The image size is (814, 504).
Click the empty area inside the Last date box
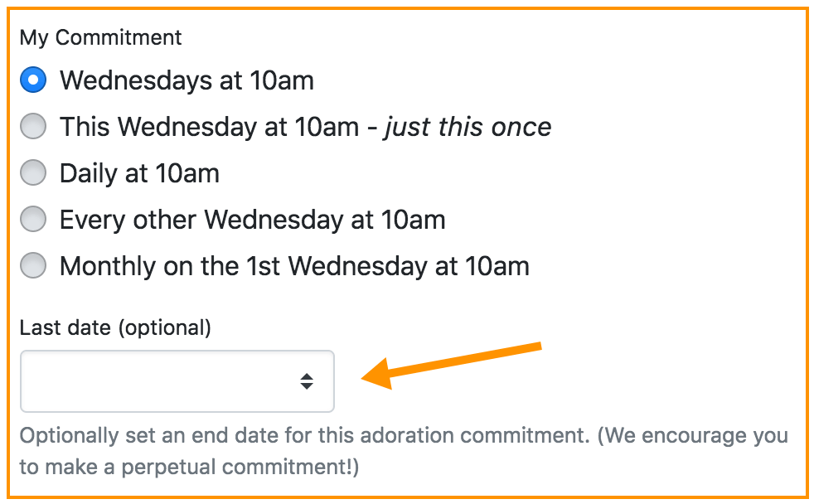click(x=149, y=381)
